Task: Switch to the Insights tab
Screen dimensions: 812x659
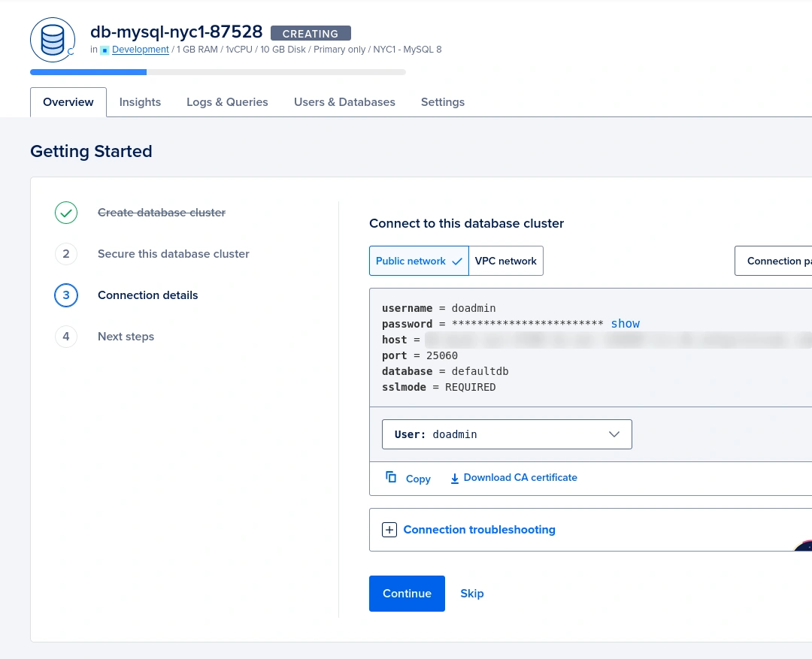Action: pos(140,102)
